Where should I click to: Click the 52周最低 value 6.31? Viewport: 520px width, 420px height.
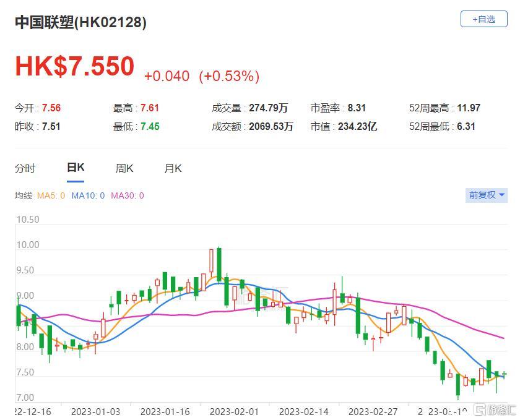466,126
